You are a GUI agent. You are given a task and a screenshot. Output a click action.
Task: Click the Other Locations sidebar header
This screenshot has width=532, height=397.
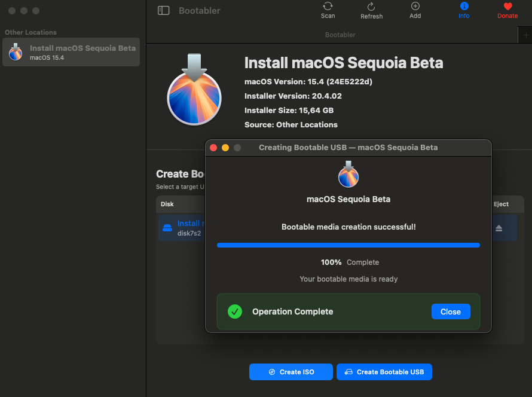pyautogui.click(x=30, y=32)
